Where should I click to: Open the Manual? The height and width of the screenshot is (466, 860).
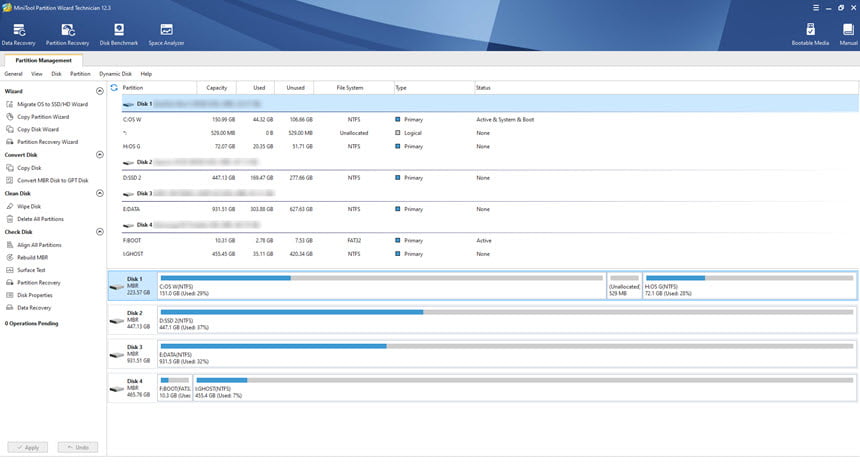click(x=848, y=35)
